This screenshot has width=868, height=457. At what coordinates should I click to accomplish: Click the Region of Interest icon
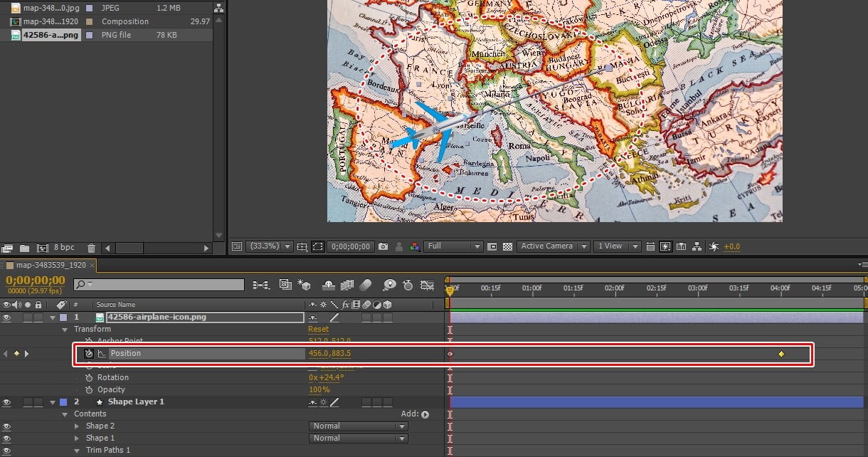tap(492, 246)
